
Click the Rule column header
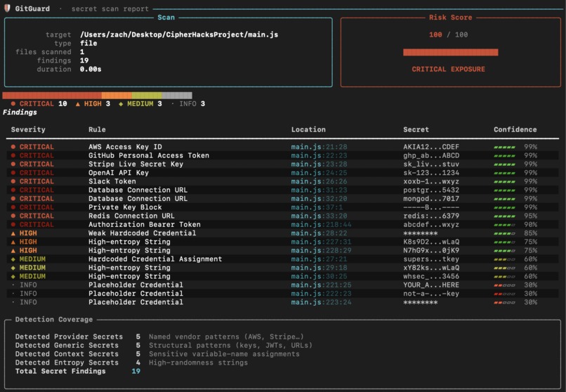[97, 129]
